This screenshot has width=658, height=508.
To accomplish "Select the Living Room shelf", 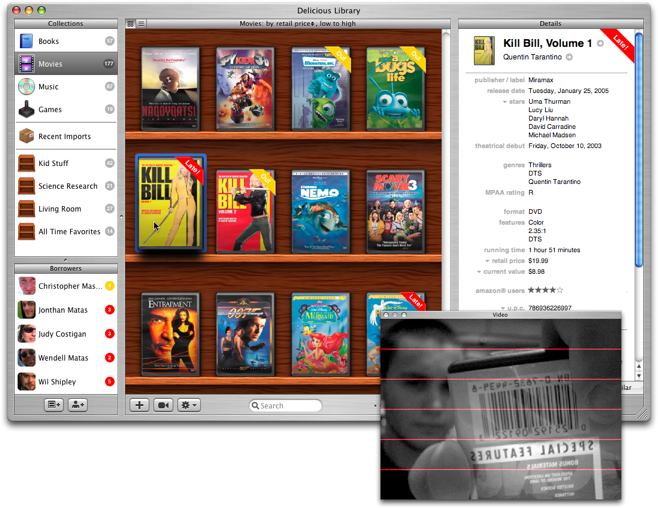I will coord(66,208).
